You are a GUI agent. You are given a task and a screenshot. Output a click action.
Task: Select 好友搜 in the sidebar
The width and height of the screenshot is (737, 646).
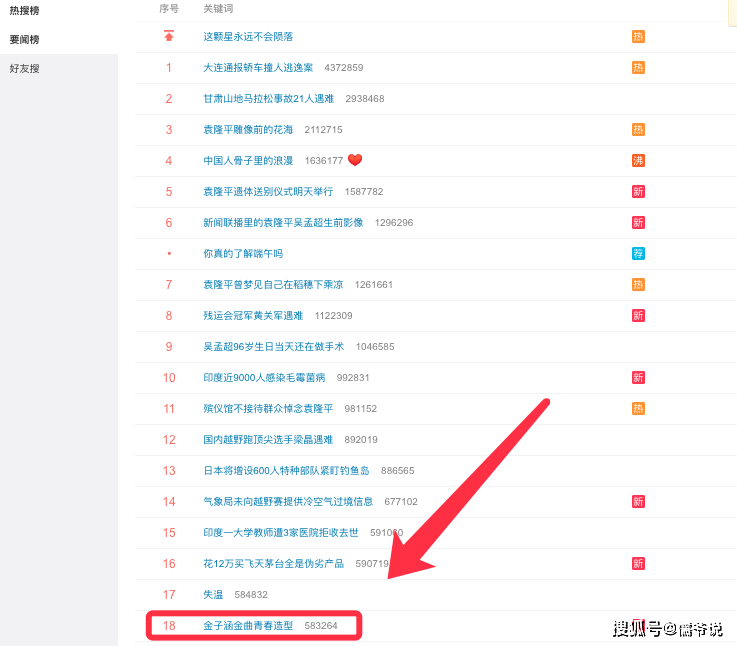(x=24, y=69)
